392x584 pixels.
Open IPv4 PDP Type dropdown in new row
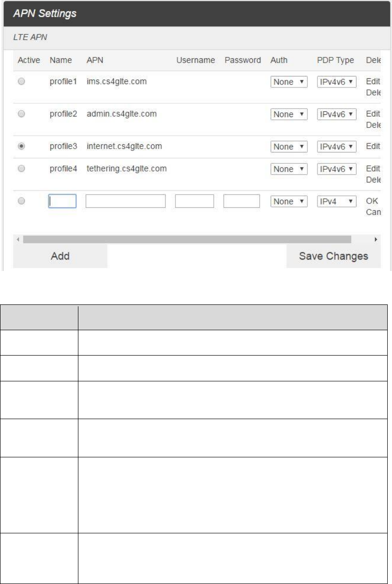click(x=337, y=202)
